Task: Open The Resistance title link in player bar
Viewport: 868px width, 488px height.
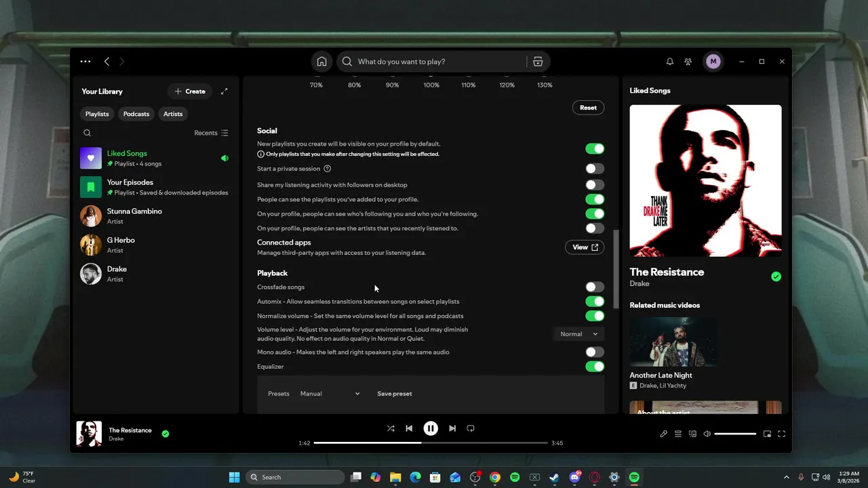Action: click(130, 430)
